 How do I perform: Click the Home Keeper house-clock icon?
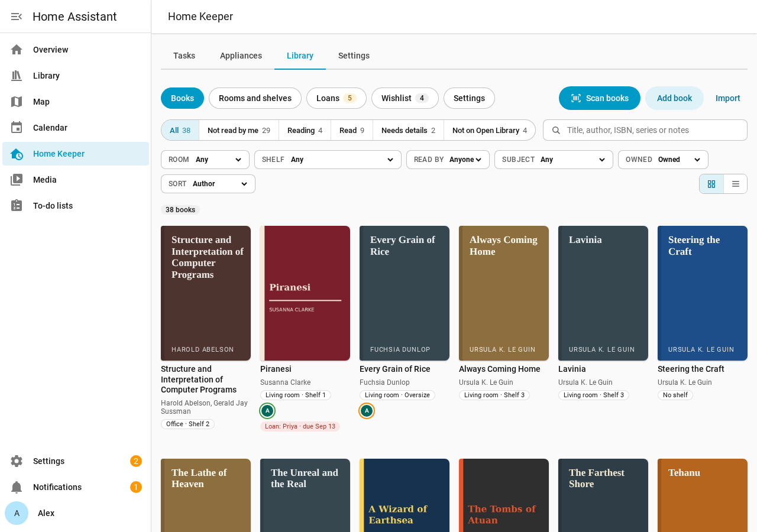[x=17, y=154]
